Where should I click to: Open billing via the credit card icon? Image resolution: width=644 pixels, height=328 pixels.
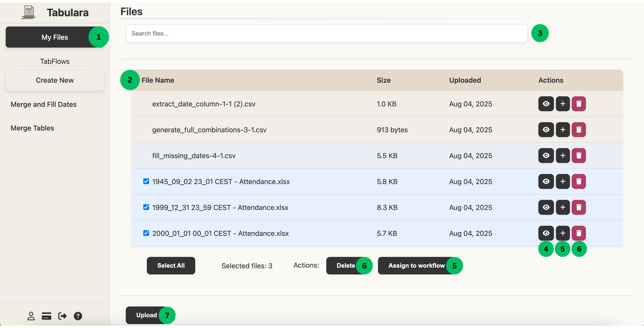[x=46, y=316]
